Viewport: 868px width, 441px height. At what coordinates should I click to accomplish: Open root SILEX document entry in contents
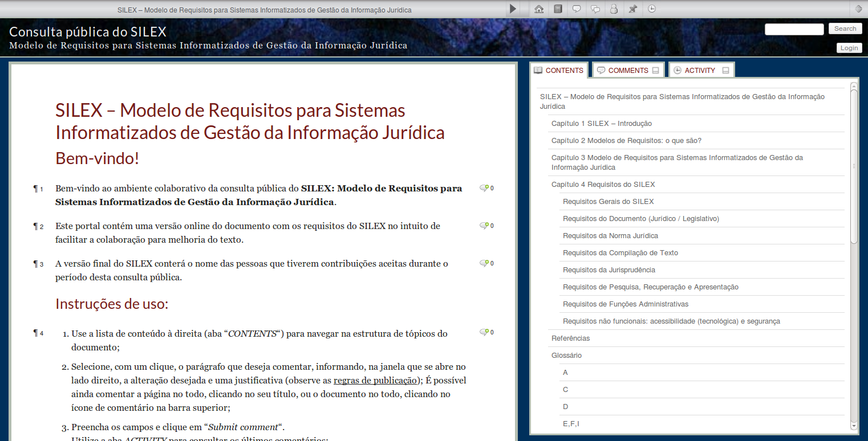click(691, 101)
